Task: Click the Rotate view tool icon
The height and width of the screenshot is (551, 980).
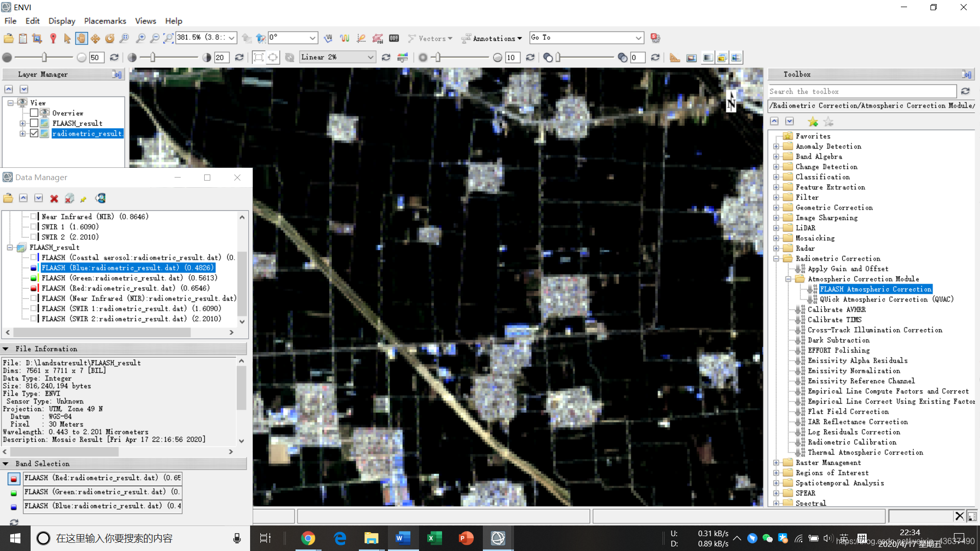Action: tap(110, 38)
